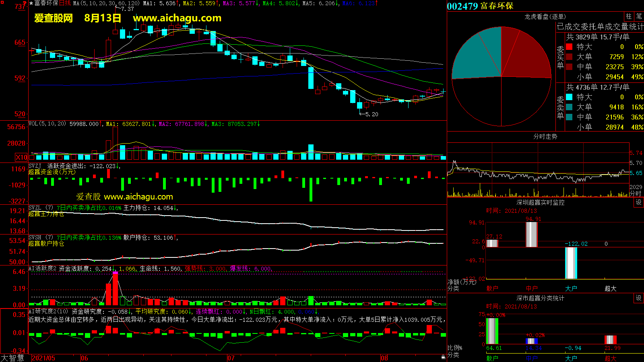Click the 日线 period label
This screenshot has height=362, width=644.
tap(65, 3)
